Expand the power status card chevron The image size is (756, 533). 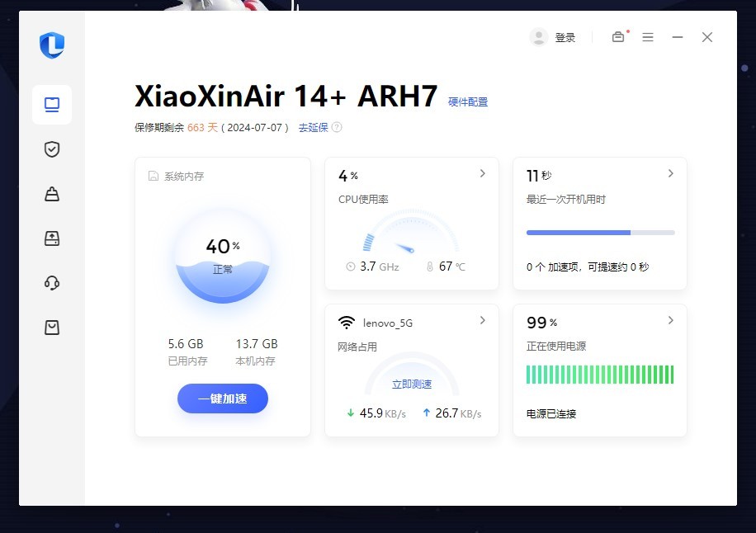coord(670,321)
